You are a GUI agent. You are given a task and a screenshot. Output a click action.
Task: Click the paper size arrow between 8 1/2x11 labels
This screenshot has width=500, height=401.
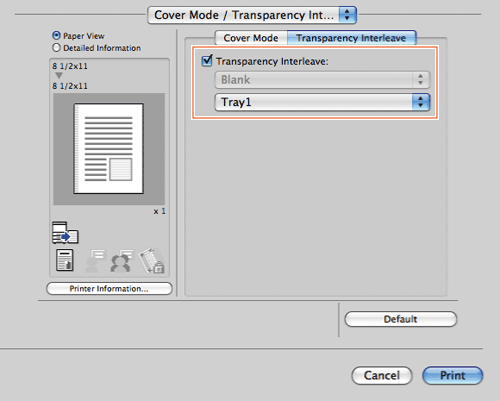tap(59, 76)
